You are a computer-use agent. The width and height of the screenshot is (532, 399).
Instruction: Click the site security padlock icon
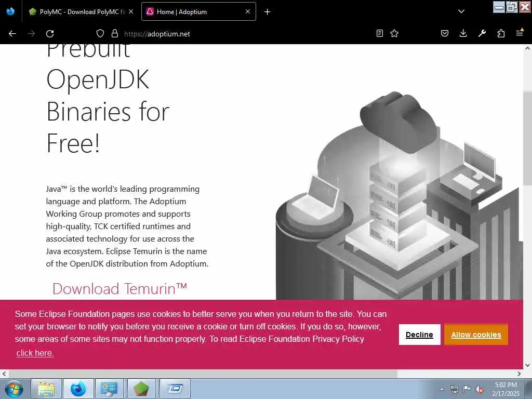coord(115,33)
